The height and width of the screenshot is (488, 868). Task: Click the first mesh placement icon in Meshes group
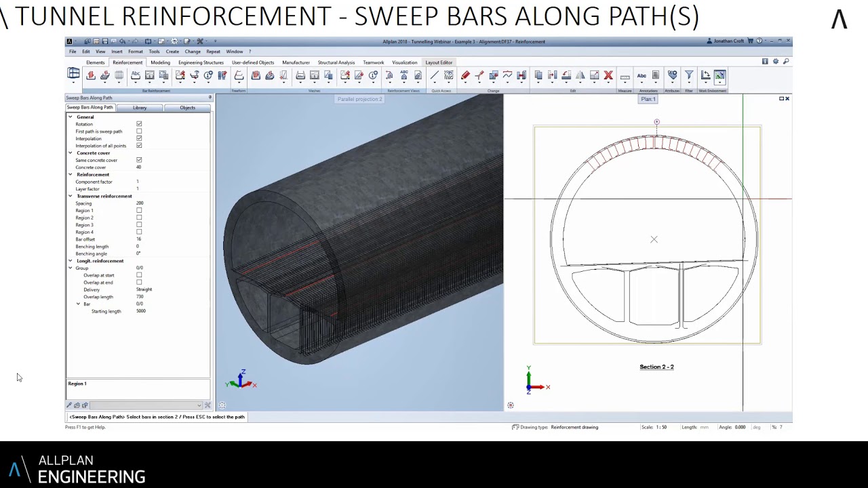tap(256, 75)
